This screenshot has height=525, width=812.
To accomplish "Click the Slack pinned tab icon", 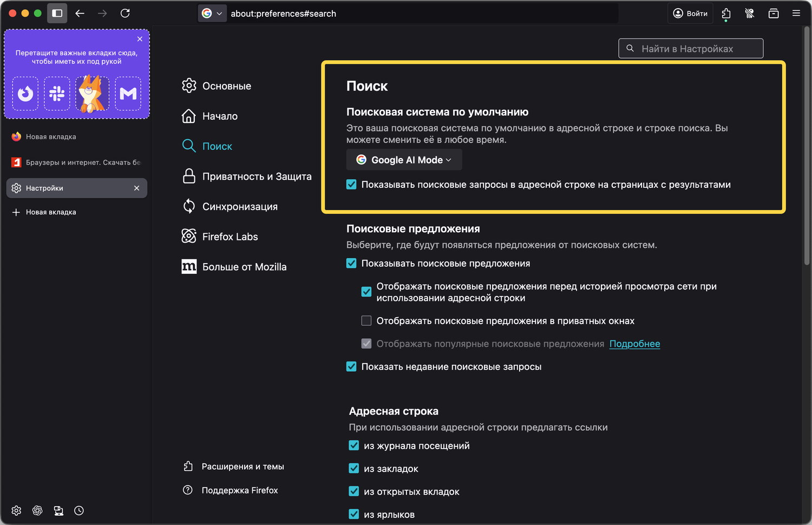I will click(x=57, y=94).
